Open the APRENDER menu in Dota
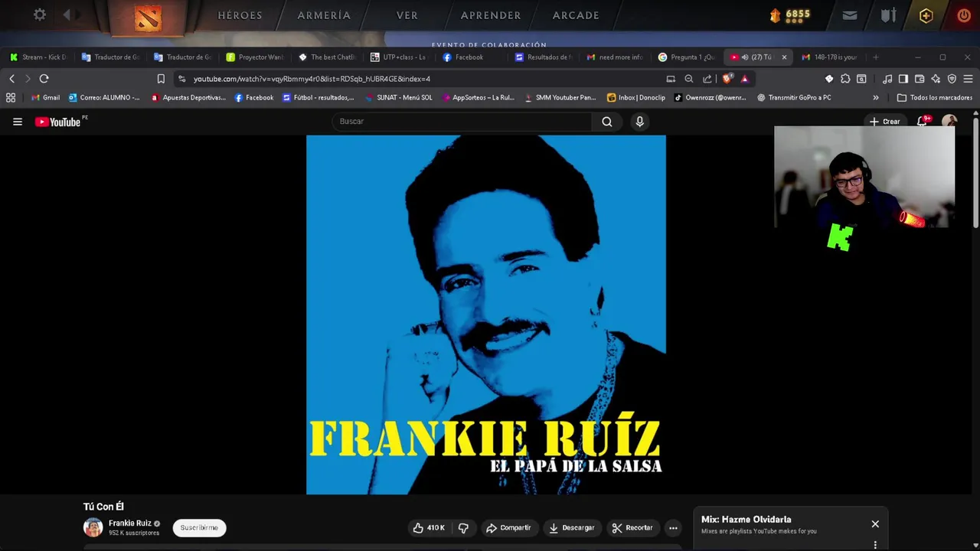The height and width of the screenshot is (551, 980). (491, 15)
